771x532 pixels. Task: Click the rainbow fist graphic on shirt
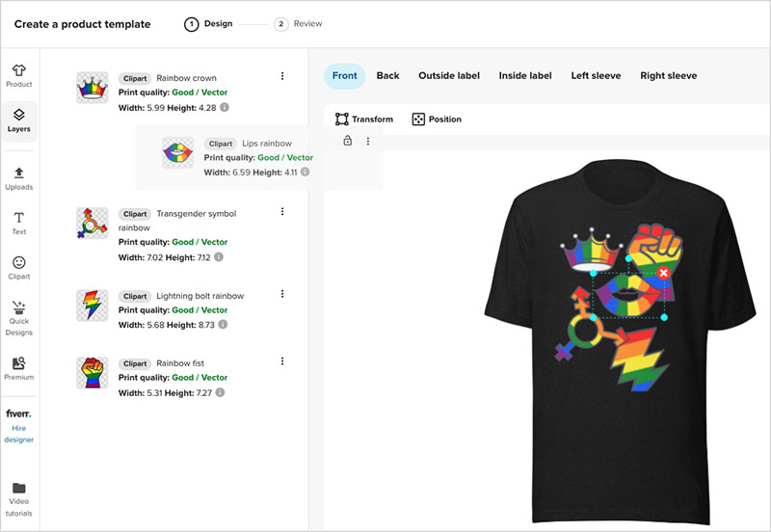tap(656, 249)
